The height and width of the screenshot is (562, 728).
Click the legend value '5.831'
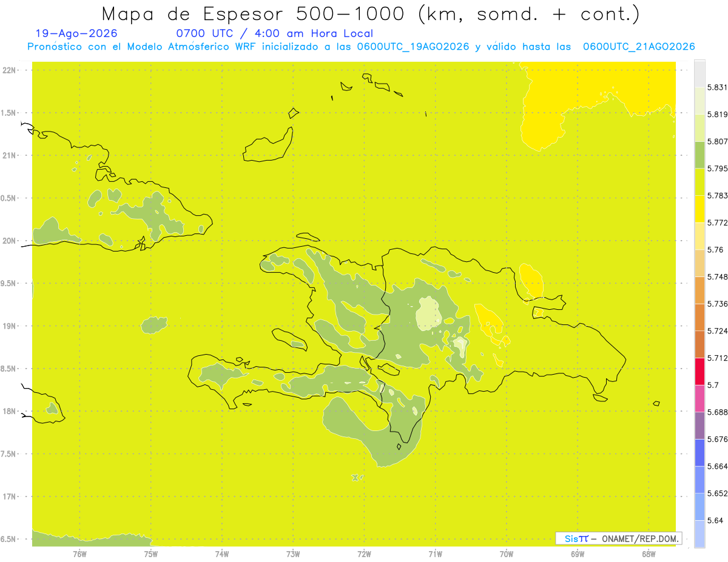(718, 87)
